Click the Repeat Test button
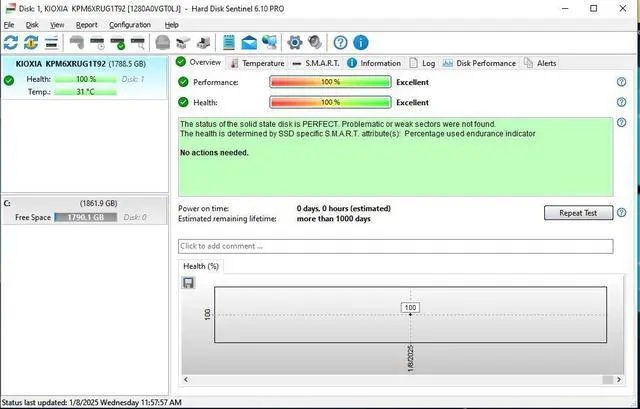The width and height of the screenshot is (640, 409). 578,213
